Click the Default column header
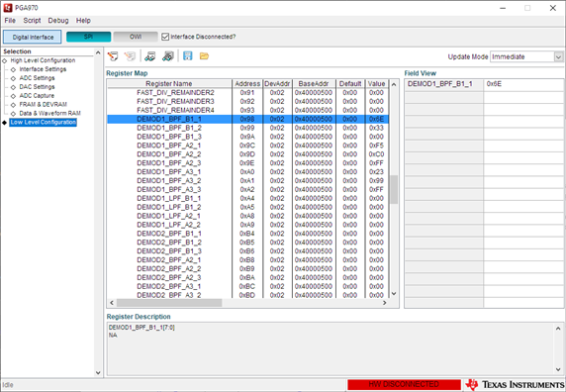 click(x=350, y=84)
